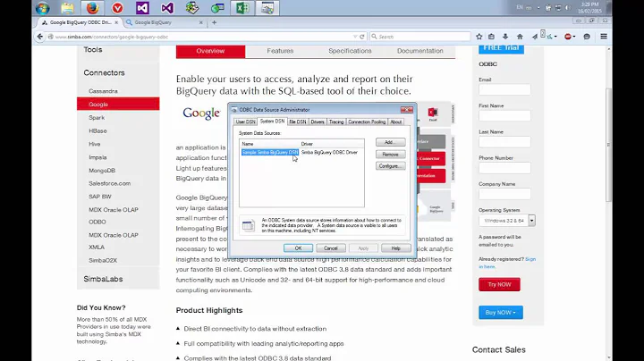Open the Spark connector link

coord(97,117)
